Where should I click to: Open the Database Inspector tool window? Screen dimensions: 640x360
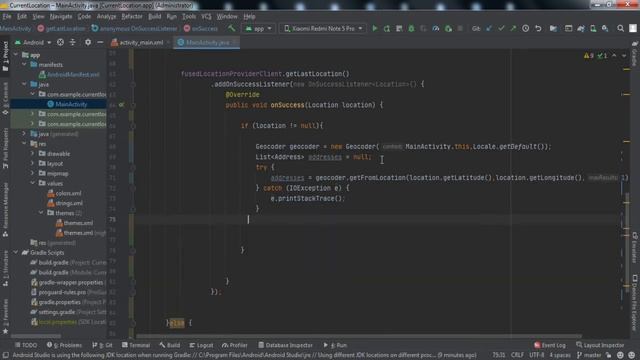click(x=285, y=345)
